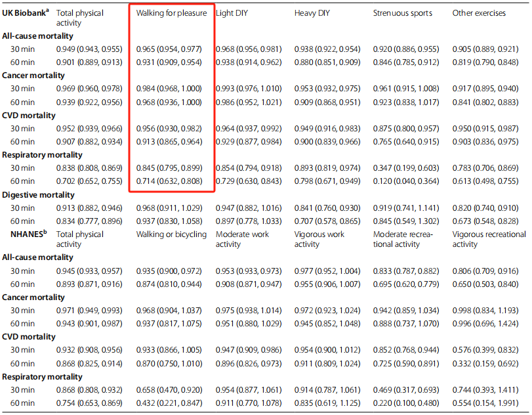Select the 'Digestive mortality' row heading
Image resolution: width=532 pixels, height=415 pixels.
[38, 195]
